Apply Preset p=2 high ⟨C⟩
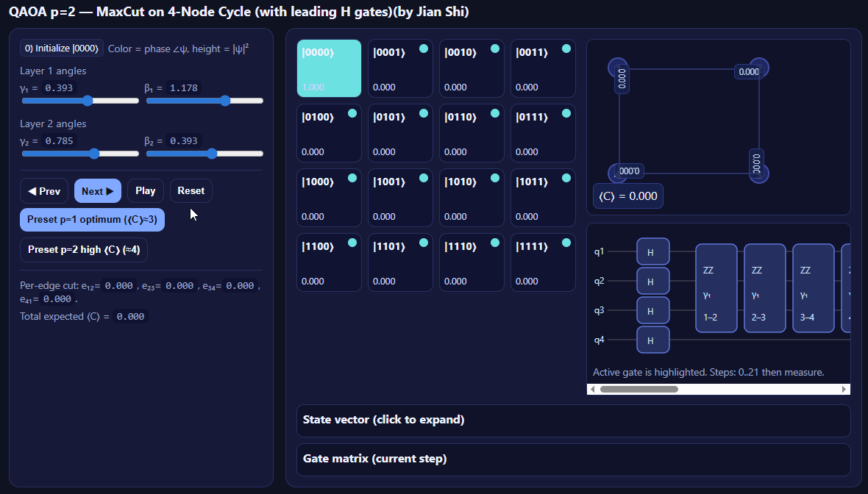Image resolution: width=868 pixels, height=494 pixels. pyautogui.click(x=84, y=250)
